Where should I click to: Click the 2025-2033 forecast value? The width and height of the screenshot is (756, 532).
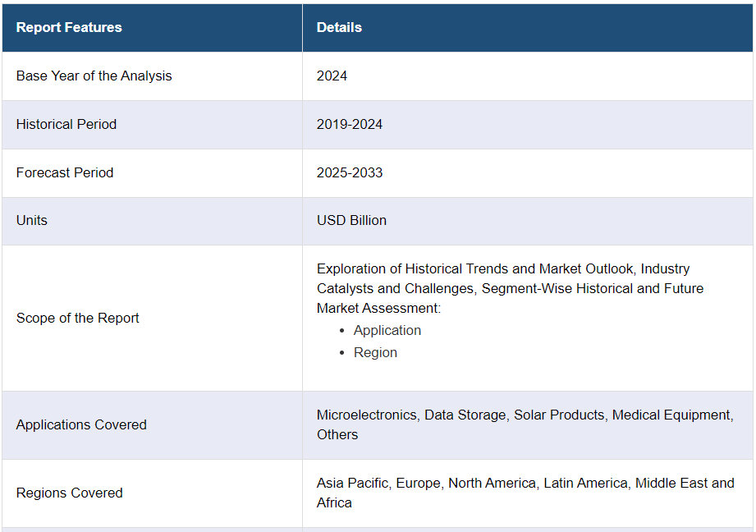pyautogui.click(x=349, y=172)
